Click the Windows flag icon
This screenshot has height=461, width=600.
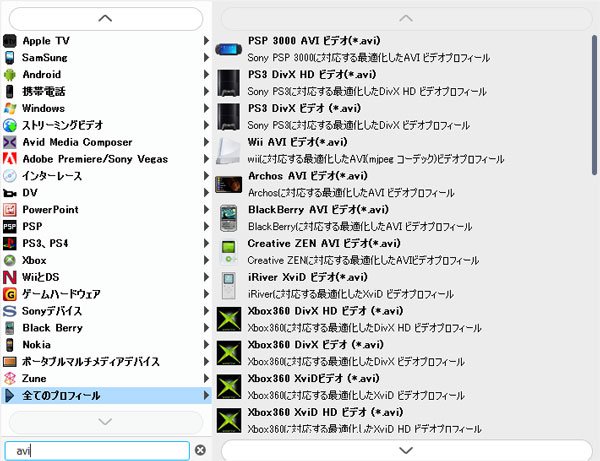pos(10,108)
